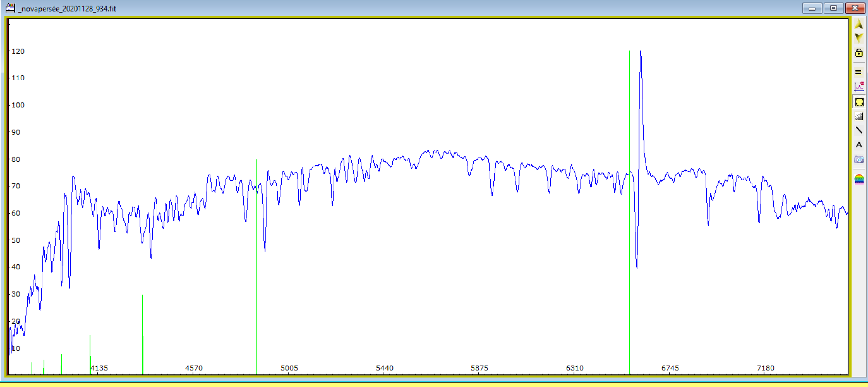The width and height of the screenshot is (868, 387).
Task: Click the yellow up arrow icon
Action: [x=859, y=24]
